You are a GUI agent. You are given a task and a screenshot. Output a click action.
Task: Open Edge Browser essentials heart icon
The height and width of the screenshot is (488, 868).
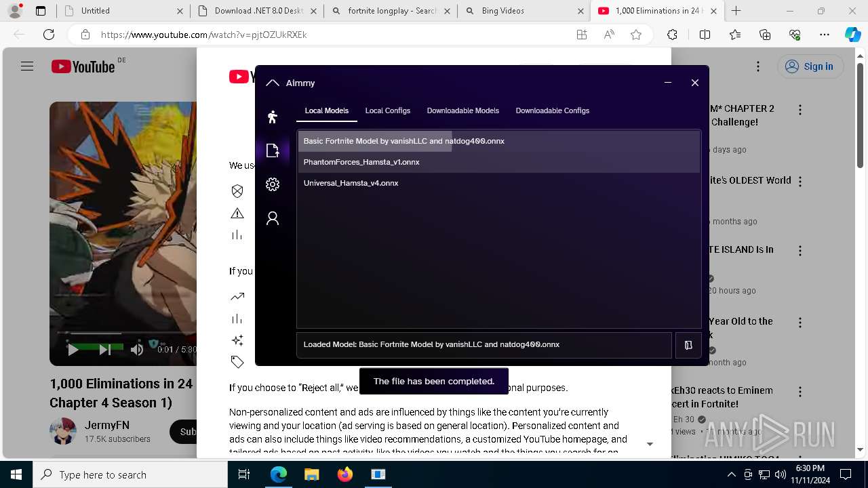[x=795, y=35]
